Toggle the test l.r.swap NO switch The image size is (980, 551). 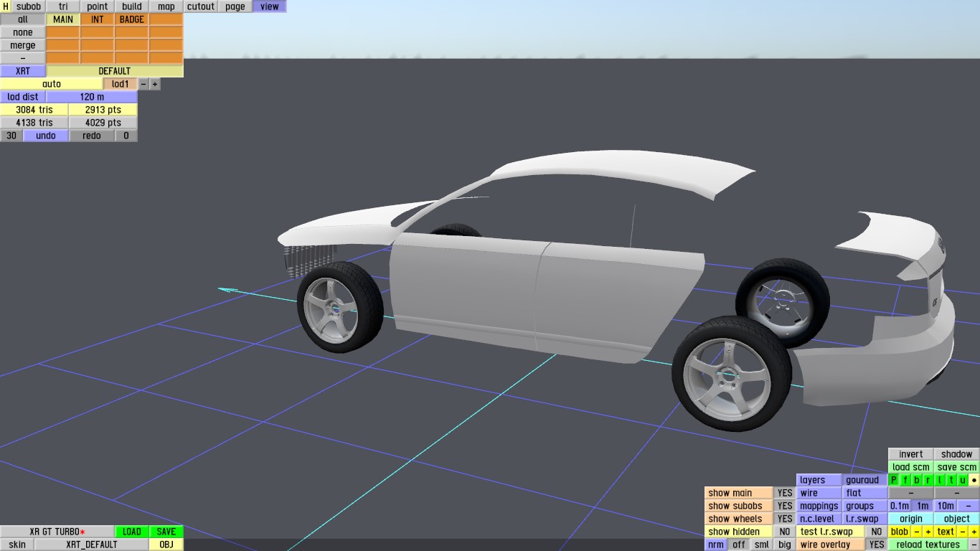click(x=876, y=532)
